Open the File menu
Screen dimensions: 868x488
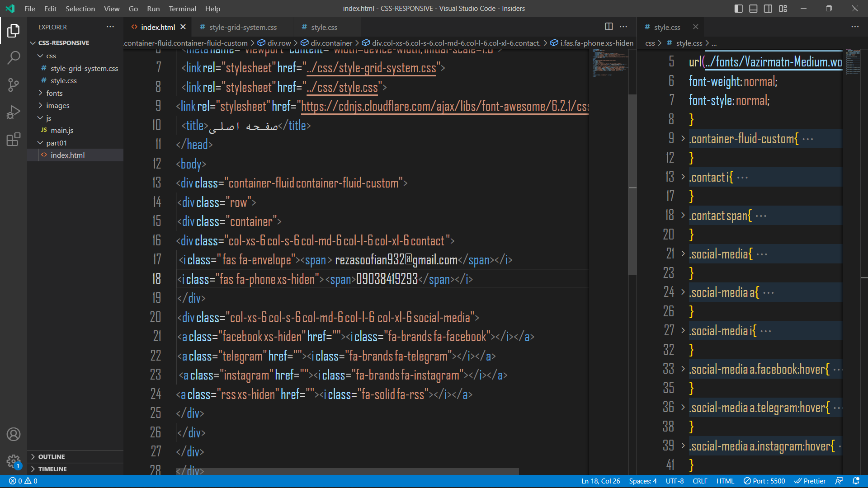(30, 9)
